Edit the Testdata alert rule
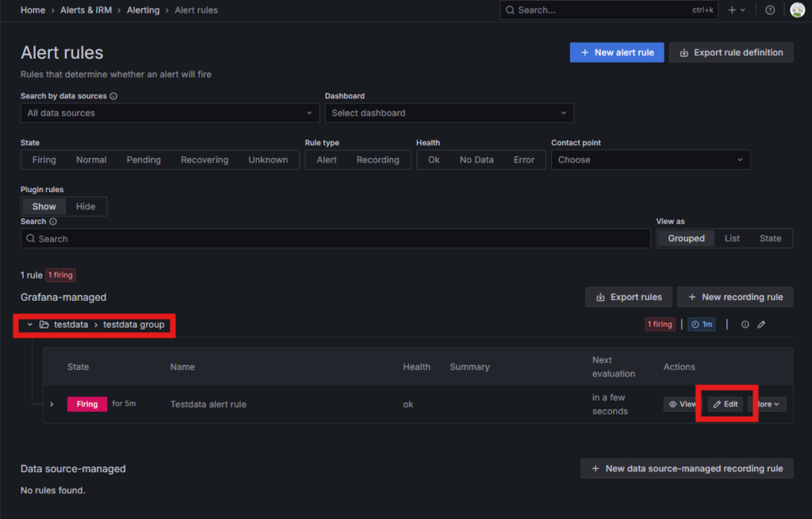This screenshot has width=812, height=519. (x=726, y=404)
